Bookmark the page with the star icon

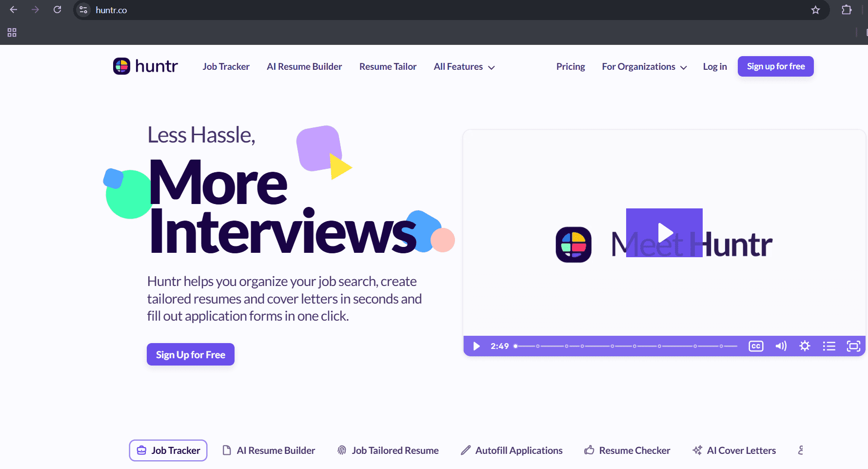(x=815, y=10)
